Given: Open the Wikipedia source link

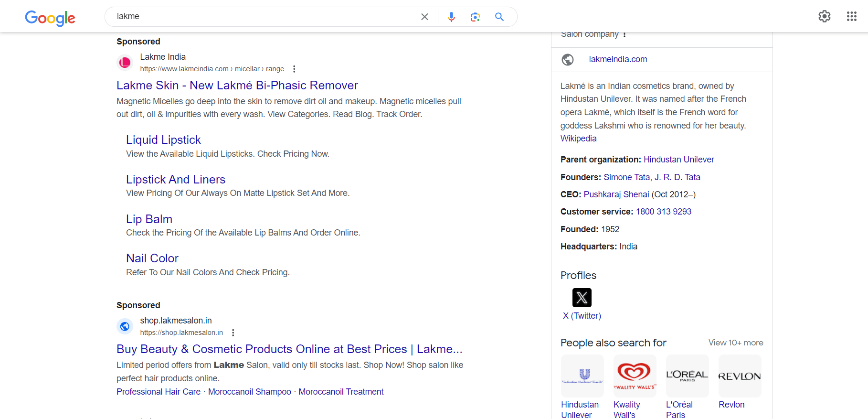Looking at the screenshot, I should coord(578,139).
